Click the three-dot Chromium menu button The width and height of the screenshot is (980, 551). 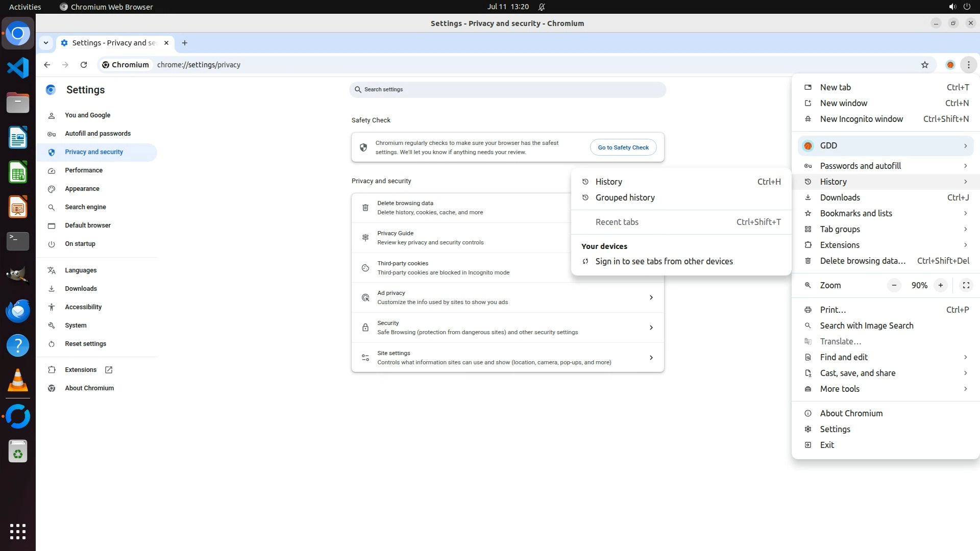tap(968, 65)
